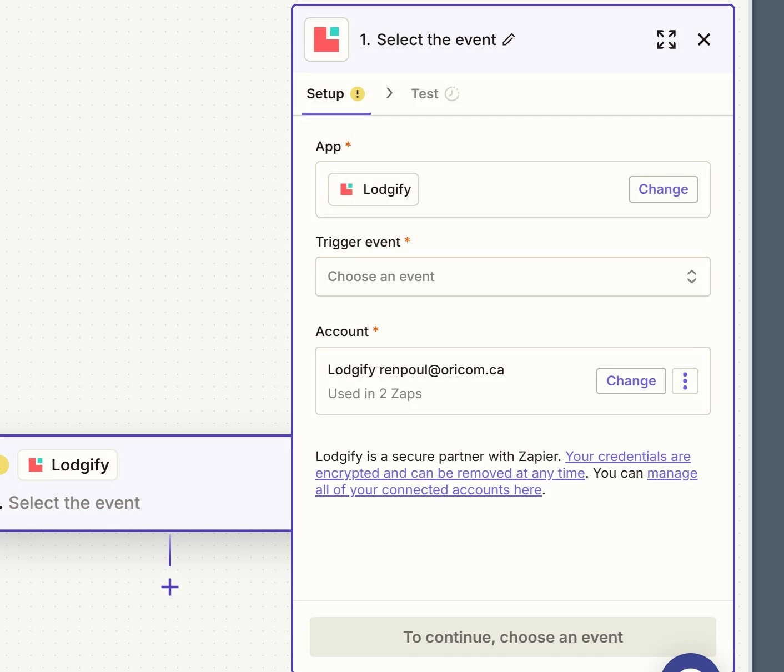Click 'To continue, choose an event' button
The width and height of the screenshot is (784, 672).
[513, 637]
